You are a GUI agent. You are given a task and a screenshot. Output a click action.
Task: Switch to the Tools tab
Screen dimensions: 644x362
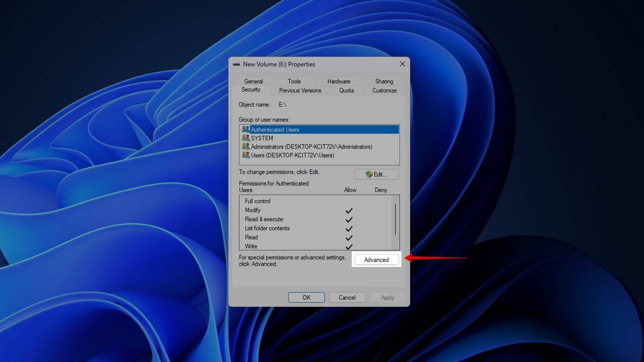coord(294,81)
